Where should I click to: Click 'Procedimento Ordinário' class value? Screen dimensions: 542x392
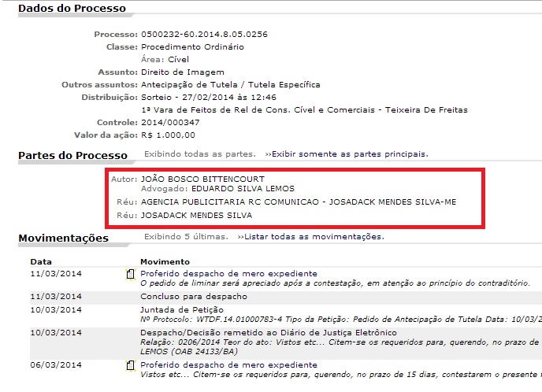click(x=192, y=46)
